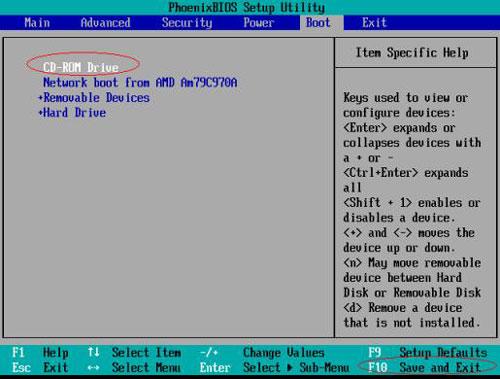Image resolution: width=500 pixels, height=379 pixels.
Task: Click Enter Select Sub-Menu hint
Action: pyautogui.click(x=274, y=368)
